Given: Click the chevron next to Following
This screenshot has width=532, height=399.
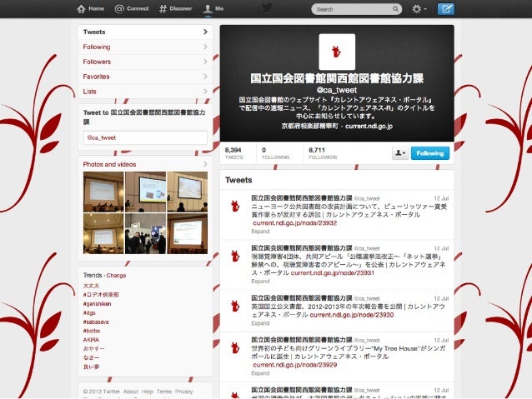Looking at the screenshot, I should click(x=205, y=47).
